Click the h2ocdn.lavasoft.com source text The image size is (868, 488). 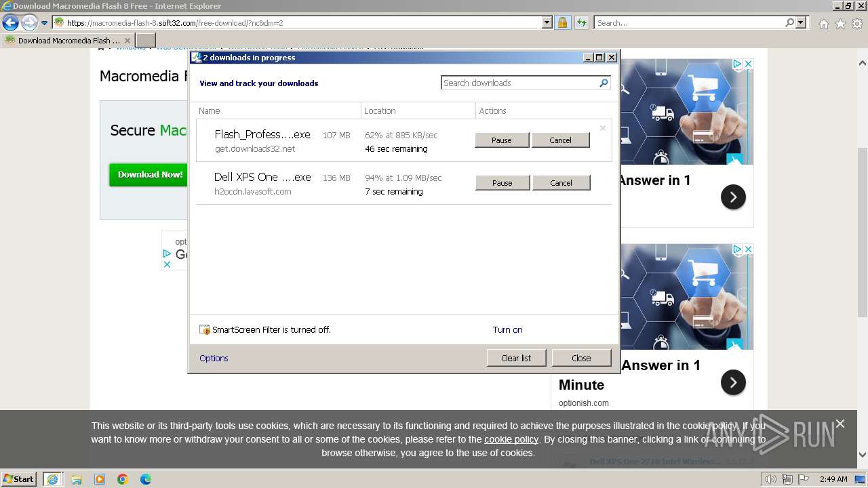click(253, 192)
